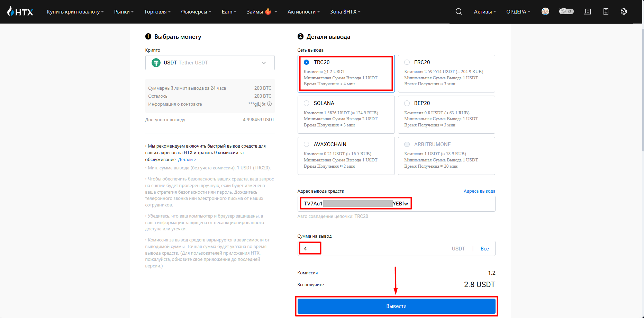The width and height of the screenshot is (644, 318).
Task: Expand the USDT coin selection dropdown
Action: [210, 63]
